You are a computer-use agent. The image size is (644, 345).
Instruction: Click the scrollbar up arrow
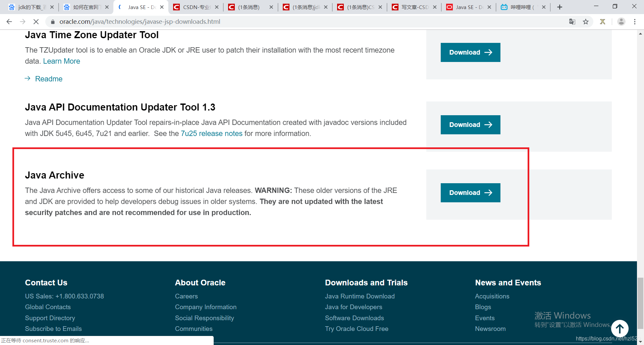tap(640, 33)
